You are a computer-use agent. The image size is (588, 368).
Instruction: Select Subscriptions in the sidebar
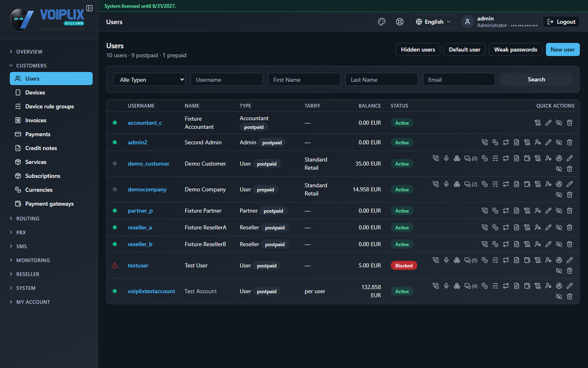51,176
